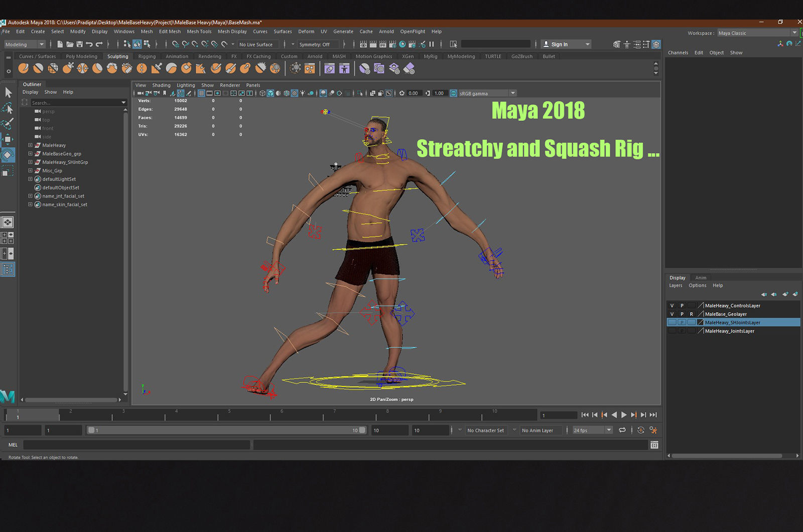
Task: Click the New Scene icon
Action: coord(60,44)
